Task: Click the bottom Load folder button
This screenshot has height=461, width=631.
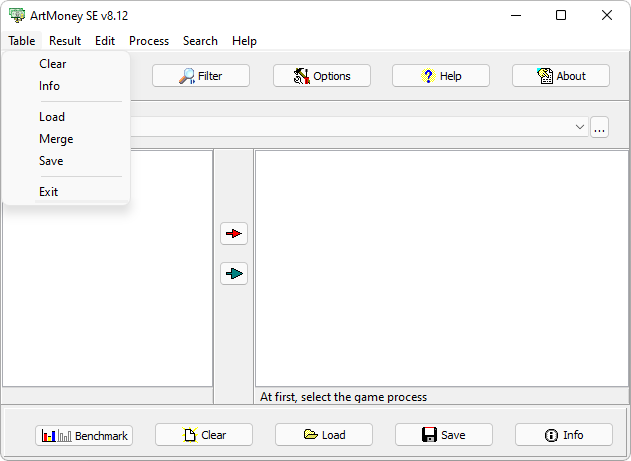Action: pos(324,434)
